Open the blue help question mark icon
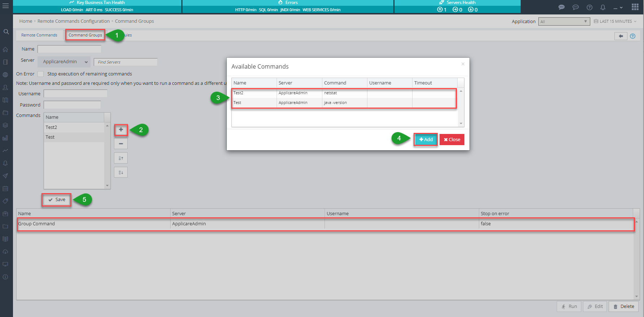The width and height of the screenshot is (644, 317). coord(632,36)
